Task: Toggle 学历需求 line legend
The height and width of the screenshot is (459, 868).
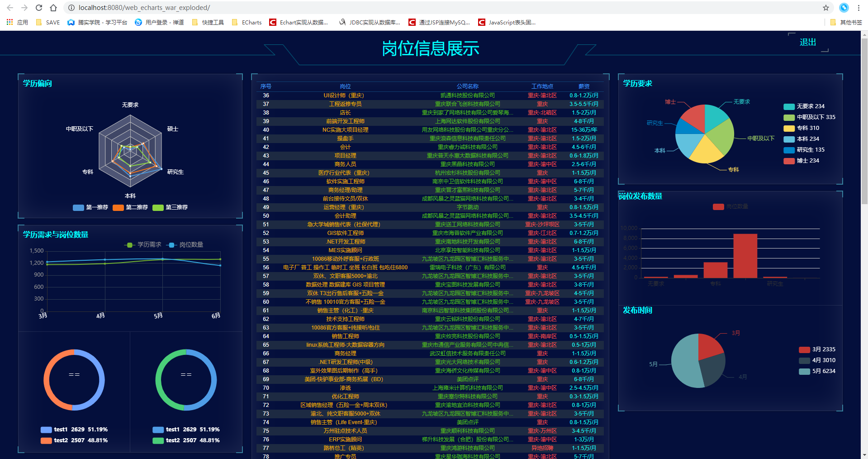Action: click(143, 244)
